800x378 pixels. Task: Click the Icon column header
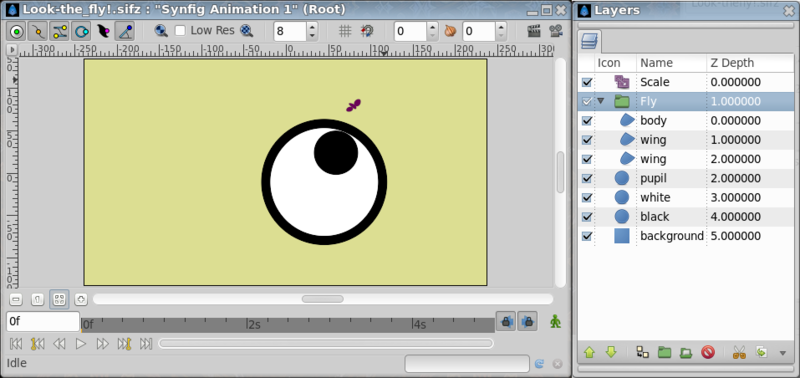[615, 63]
